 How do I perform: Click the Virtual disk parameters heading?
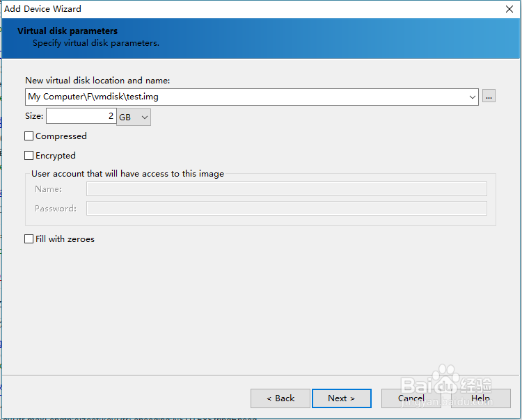68,31
